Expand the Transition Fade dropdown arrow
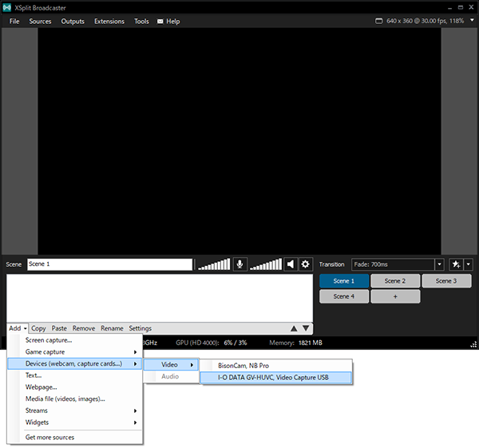Screen dimensions: 479x448 click(x=439, y=264)
